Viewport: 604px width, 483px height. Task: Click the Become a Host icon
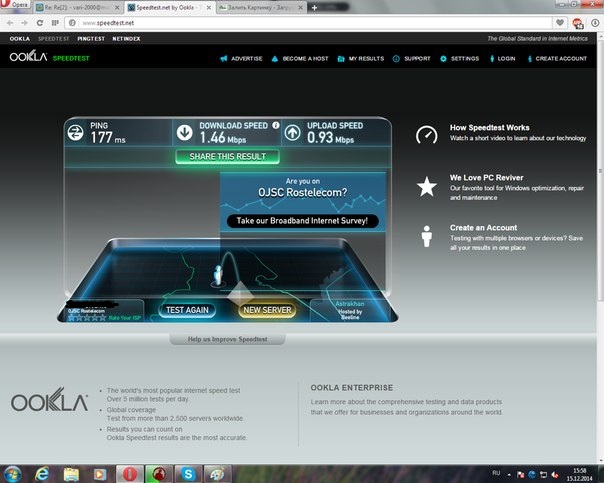pyautogui.click(x=275, y=59)
